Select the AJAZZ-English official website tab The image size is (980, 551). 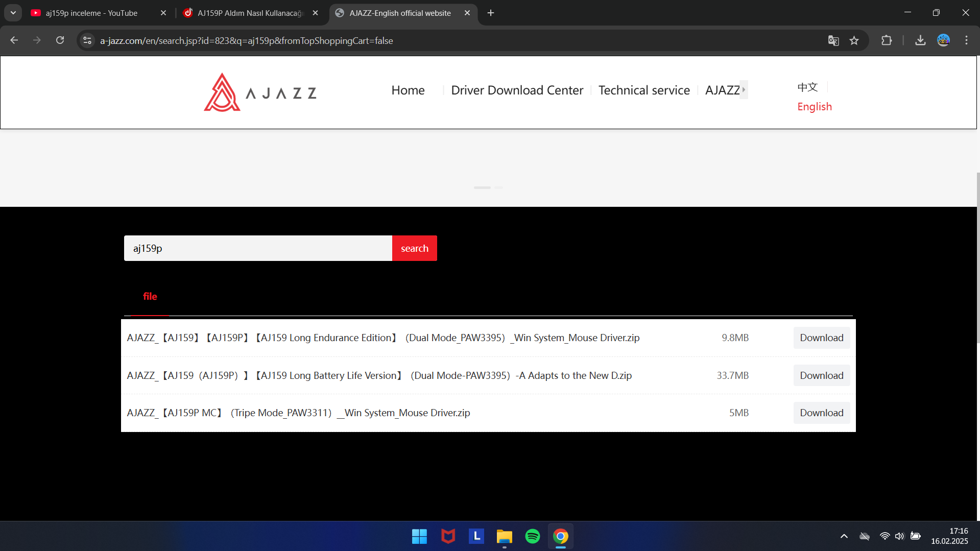[400, 13]
